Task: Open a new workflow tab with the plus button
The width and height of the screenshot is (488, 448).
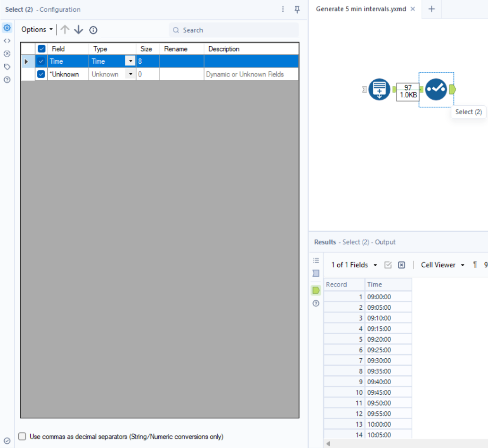Action: (x=431, y=9)
